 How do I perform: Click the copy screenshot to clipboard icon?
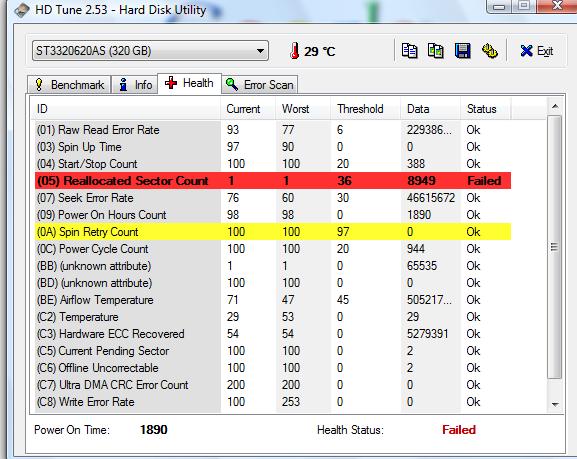[x=436, y=51]
